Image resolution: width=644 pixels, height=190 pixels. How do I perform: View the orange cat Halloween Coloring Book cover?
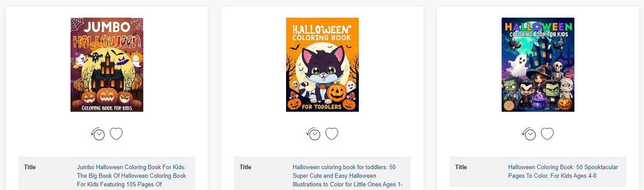(x=322, y=65)
